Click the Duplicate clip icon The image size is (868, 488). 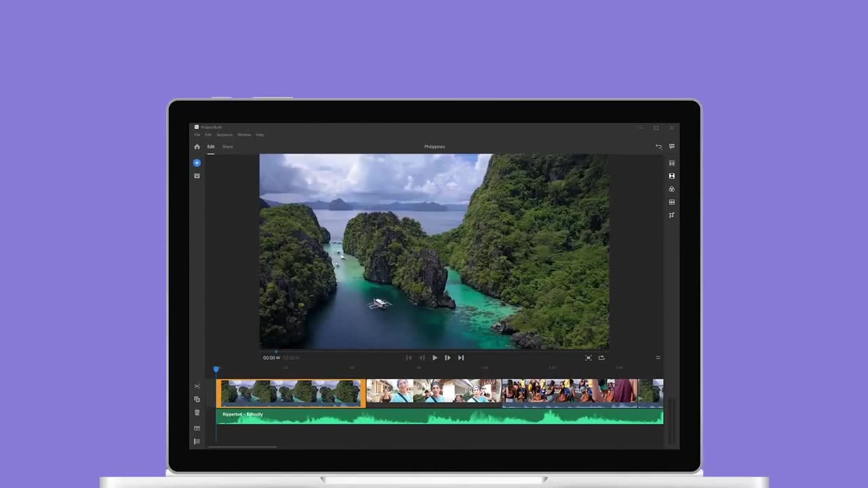tap(197, 399)
